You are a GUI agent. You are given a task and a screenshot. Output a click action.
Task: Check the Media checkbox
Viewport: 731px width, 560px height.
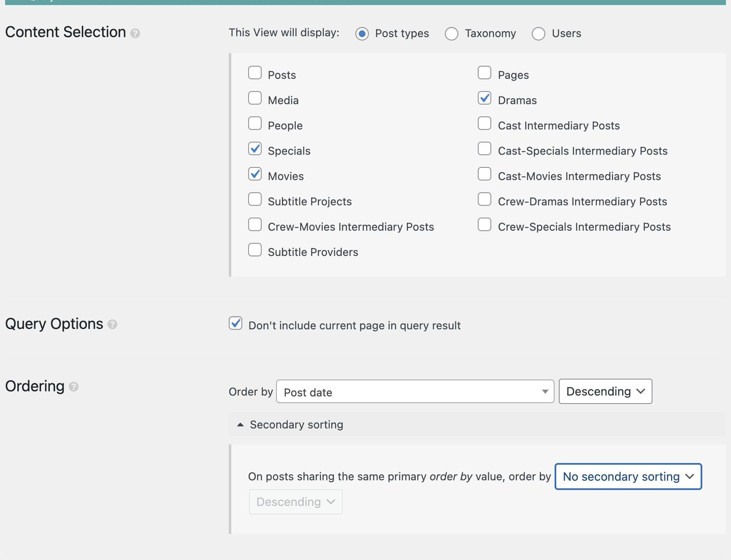pos(255,98)
